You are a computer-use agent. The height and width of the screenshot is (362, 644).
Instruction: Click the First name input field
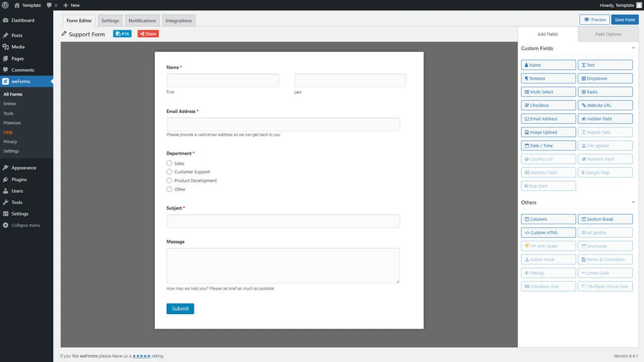[222, 80]
